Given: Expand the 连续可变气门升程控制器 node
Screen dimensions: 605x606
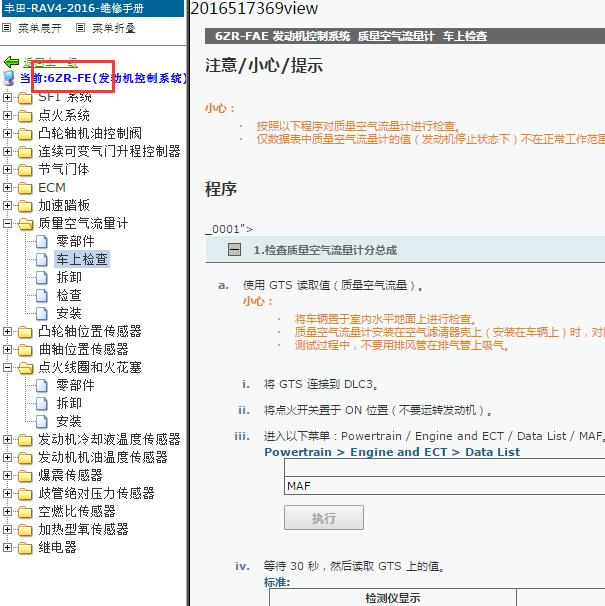Looking at the screenshot, I should [7, 151].
